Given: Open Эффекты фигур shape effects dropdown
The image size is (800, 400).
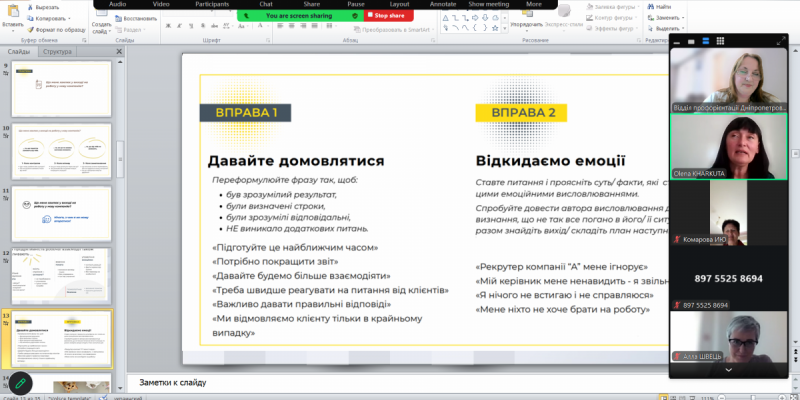Looking at the screenshot, I should click(x=613, y=30).
